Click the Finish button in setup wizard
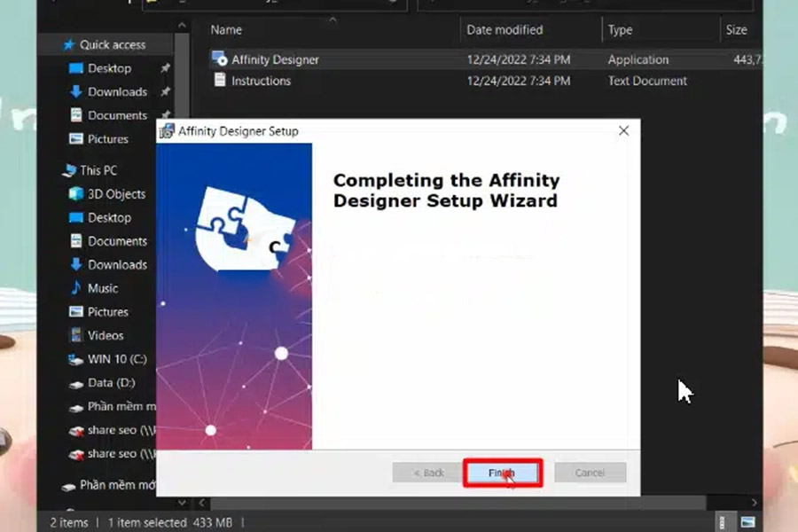798x532 pixels. [503, 473]
